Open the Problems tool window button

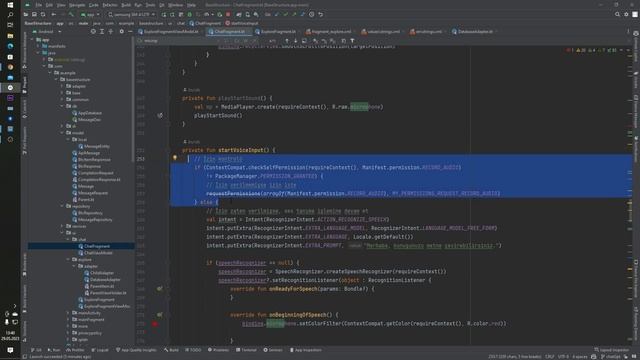click(218, 350)
